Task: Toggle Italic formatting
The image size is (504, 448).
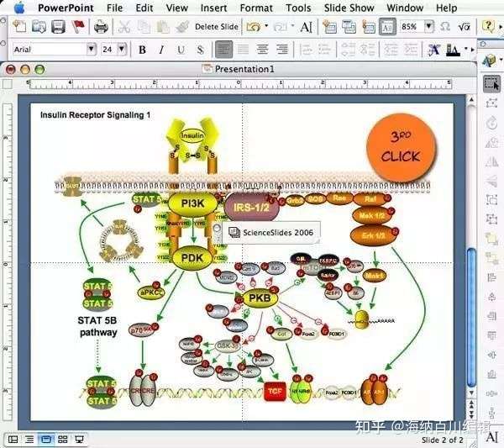Action: click(x=160, y=50)
